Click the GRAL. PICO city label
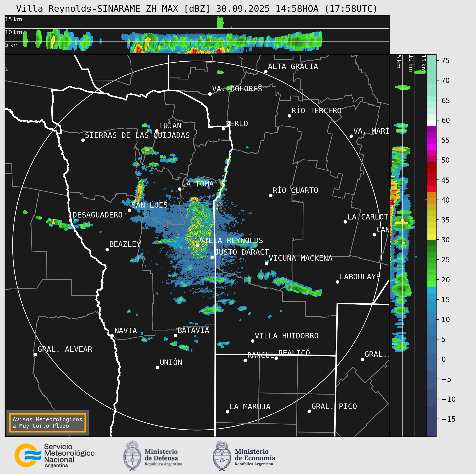476x474 pixels. click(334, 406)
